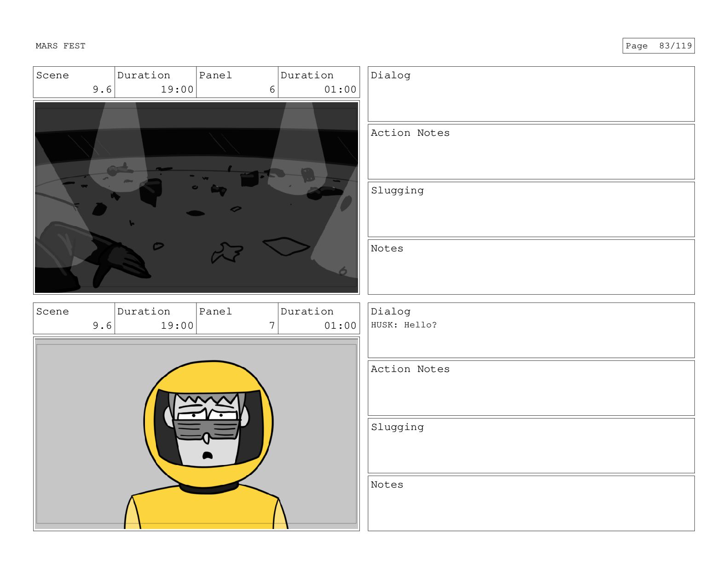Click the MARS FEST title text
This screenshot has width=728, height=564.
click(60, 46)
